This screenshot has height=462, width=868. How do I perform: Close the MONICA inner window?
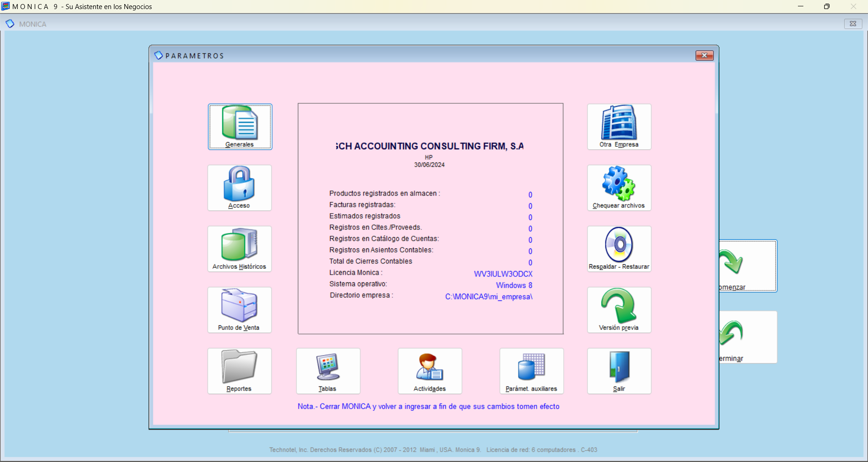coord(853,24)
